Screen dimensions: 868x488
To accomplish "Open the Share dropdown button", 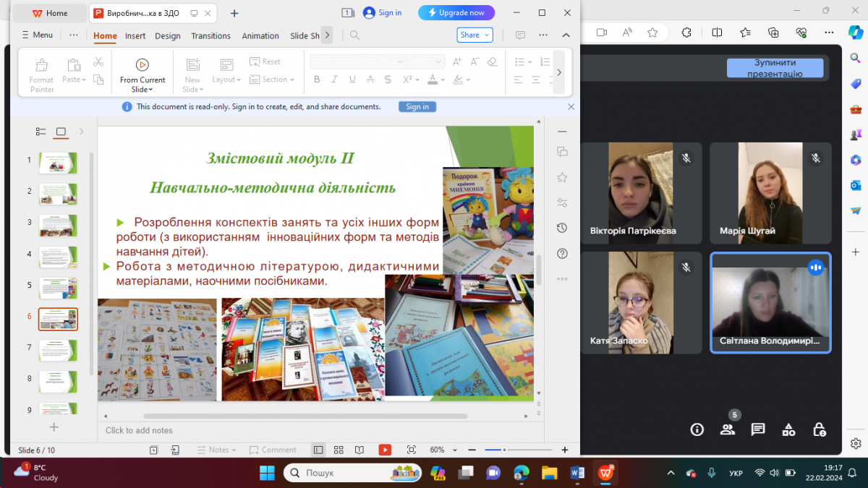I will click(x=475, y=35).
